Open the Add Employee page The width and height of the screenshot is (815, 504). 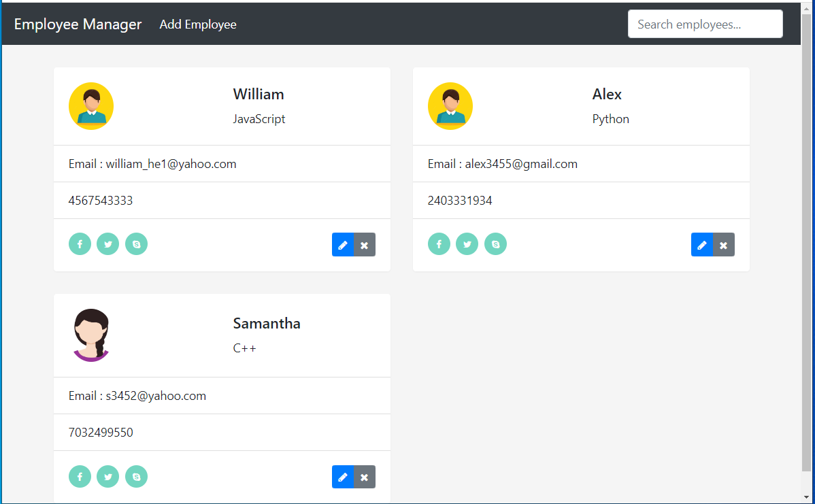(x=198, y=24)
